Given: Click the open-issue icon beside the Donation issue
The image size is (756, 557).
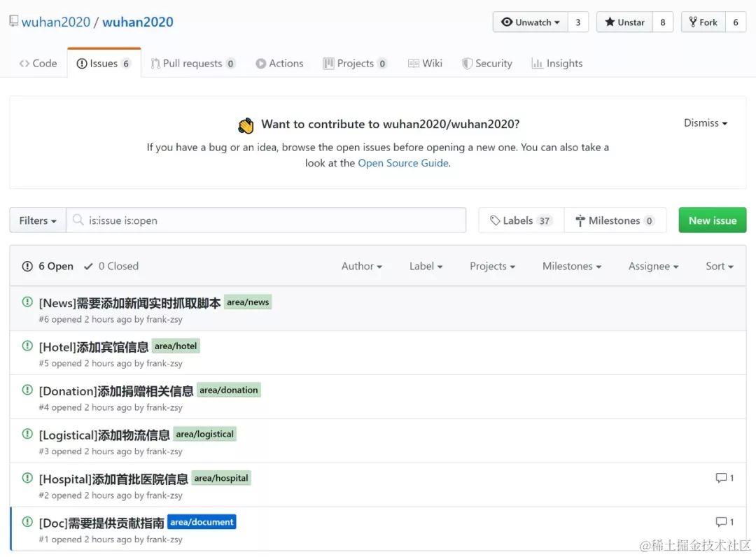Looking at the screenshot, I should 27,389.
